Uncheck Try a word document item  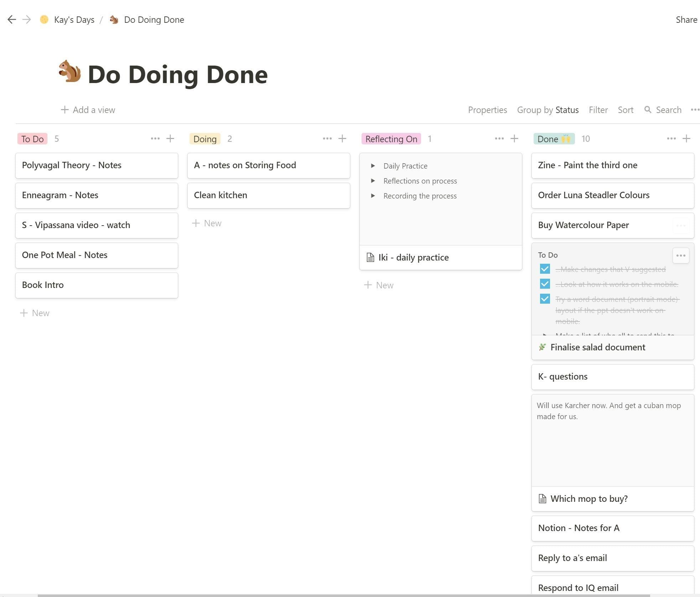545,299
